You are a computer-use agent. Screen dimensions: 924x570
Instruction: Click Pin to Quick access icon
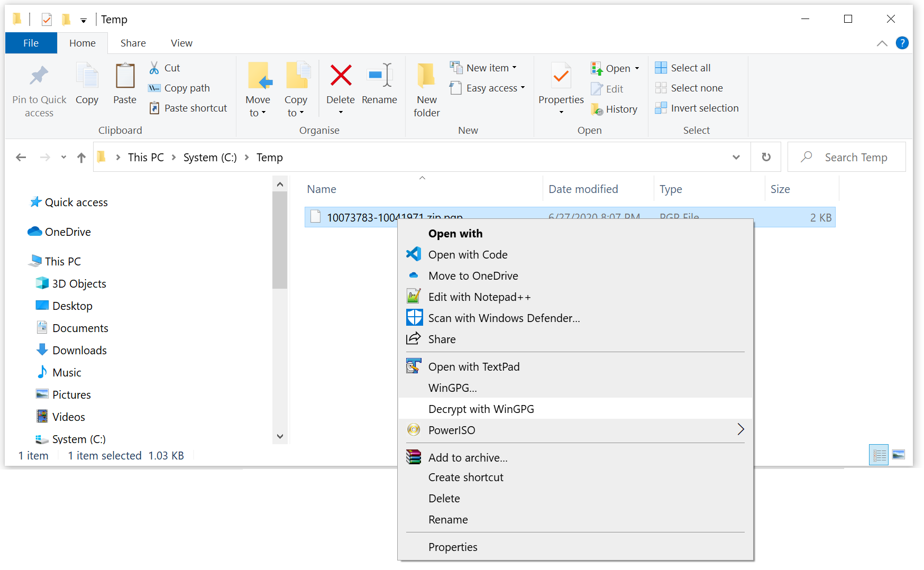click(x=39, y=76)
